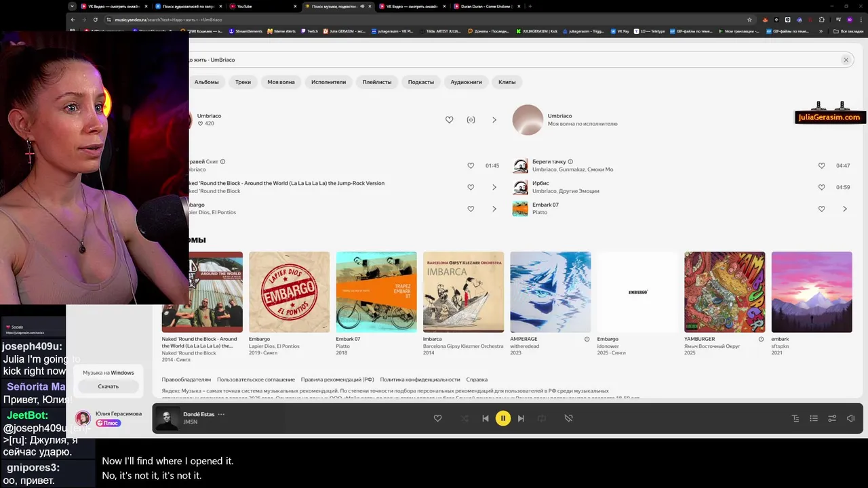868x488 pixels.
Task: Like the artist Umbriaco with heart icon
Action: 449,120
